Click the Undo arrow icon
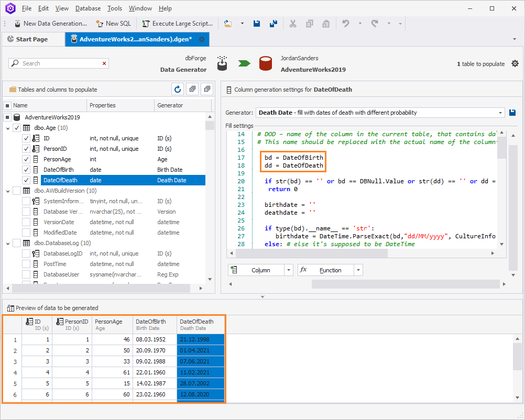Screen dimensions: 525x420 tap(345, 24)
